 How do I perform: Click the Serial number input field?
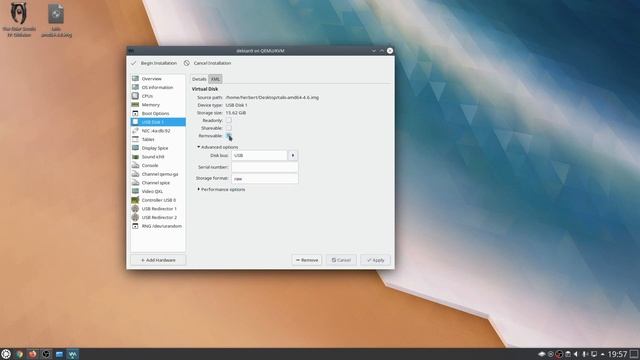tap(264, 167)
